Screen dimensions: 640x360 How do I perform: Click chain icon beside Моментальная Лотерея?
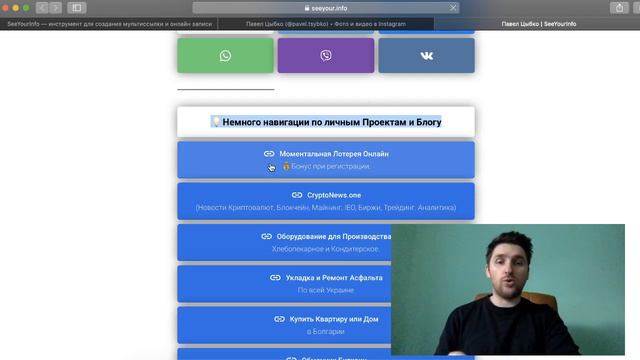coord(269,154)
